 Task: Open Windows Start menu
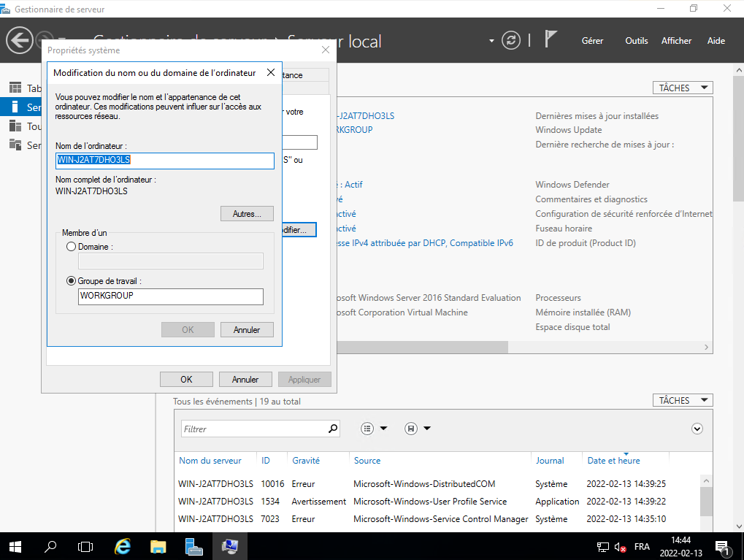tap(15, 546)
